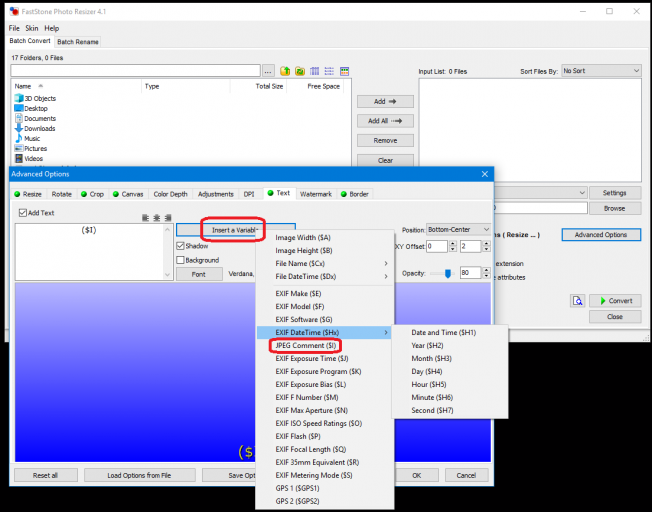Screen dimensions: 652x512
Task: Open the 3D Objects folder
Action: click(x=35, y=98)
